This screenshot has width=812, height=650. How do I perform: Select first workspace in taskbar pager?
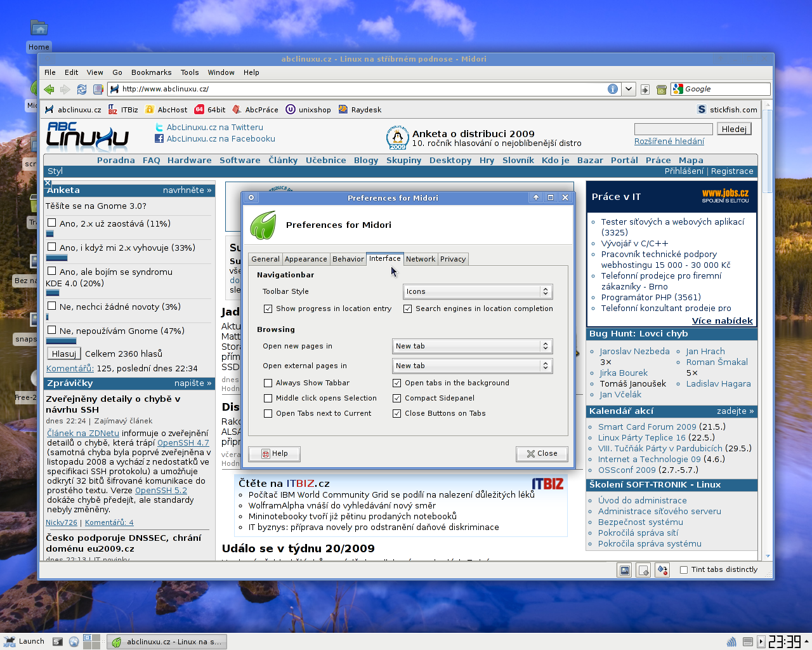pyautogui.click(x=88, y=638)
